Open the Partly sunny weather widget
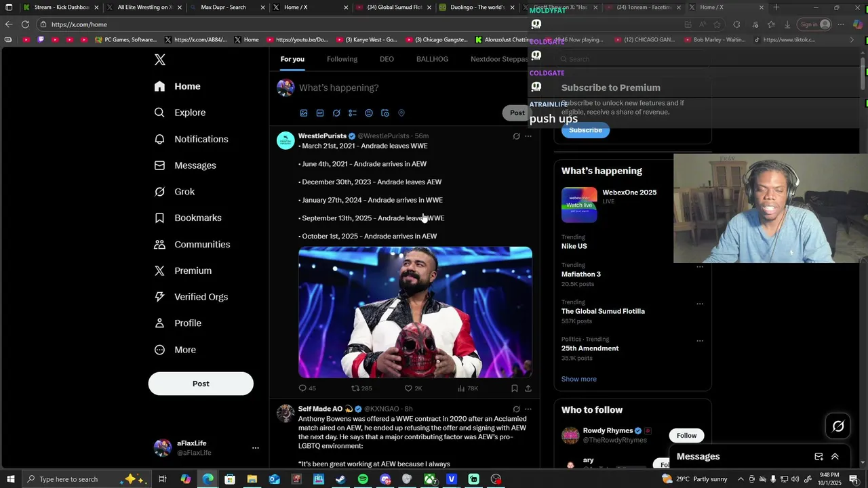The height and width of the screenshot is (488, 868). point(694,479)
